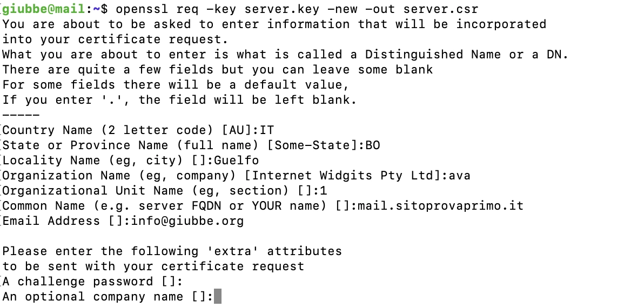Image resolution: width=644 pixels, height=307 pixels.
Task: Click the country code value 'IT'
Action: click(267, 130)
